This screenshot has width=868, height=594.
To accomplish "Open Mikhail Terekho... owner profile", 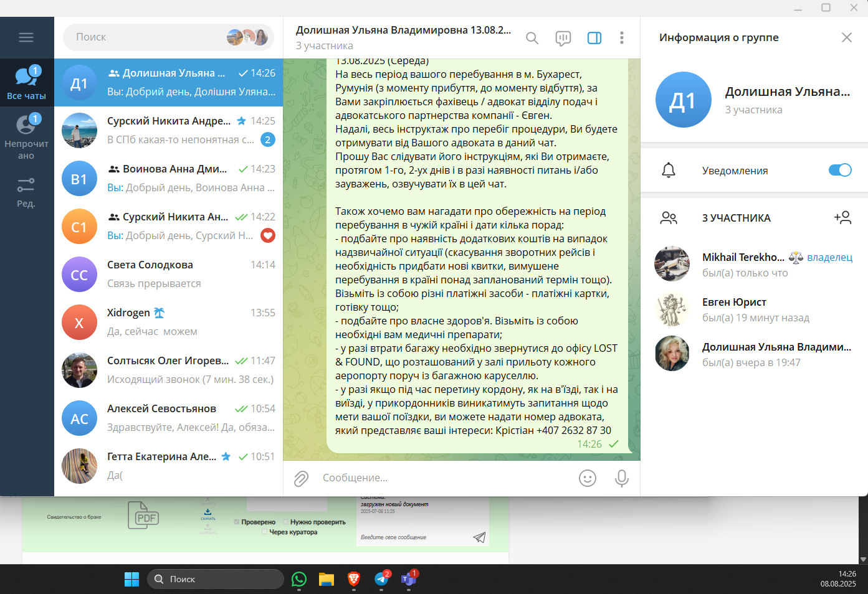I will point(754,264).
